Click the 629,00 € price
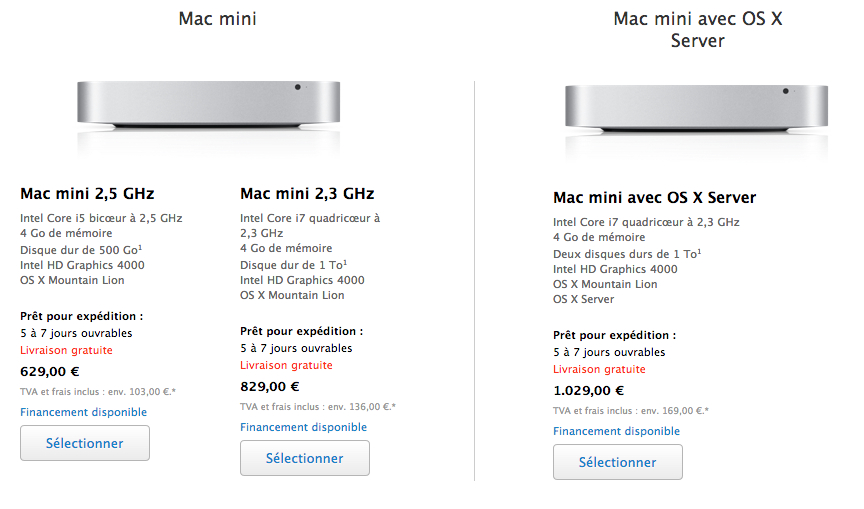 (50, 371)
